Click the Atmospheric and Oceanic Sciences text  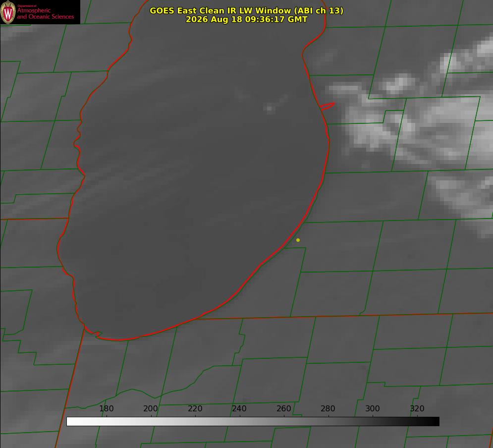point(45,13)
